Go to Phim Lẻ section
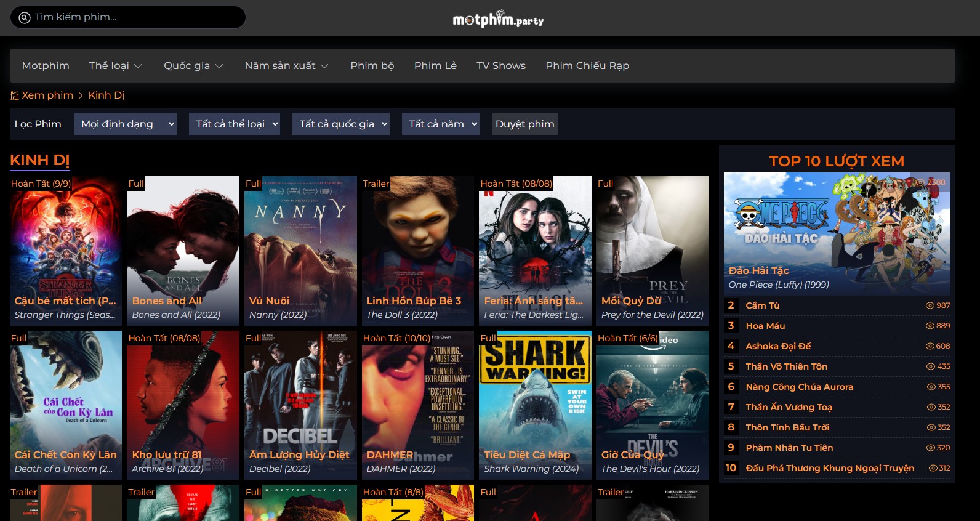The width and height of the screenshot is (980, 521). [435, 66]
